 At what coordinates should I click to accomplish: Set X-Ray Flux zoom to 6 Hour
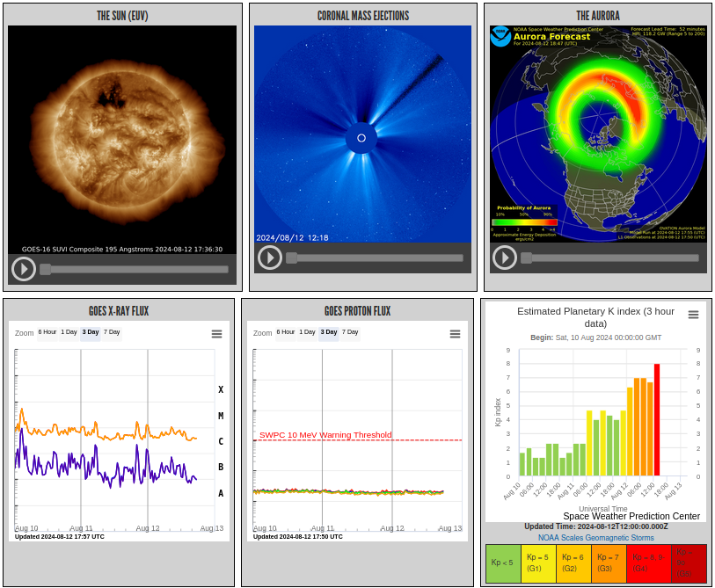pos(47,332)
